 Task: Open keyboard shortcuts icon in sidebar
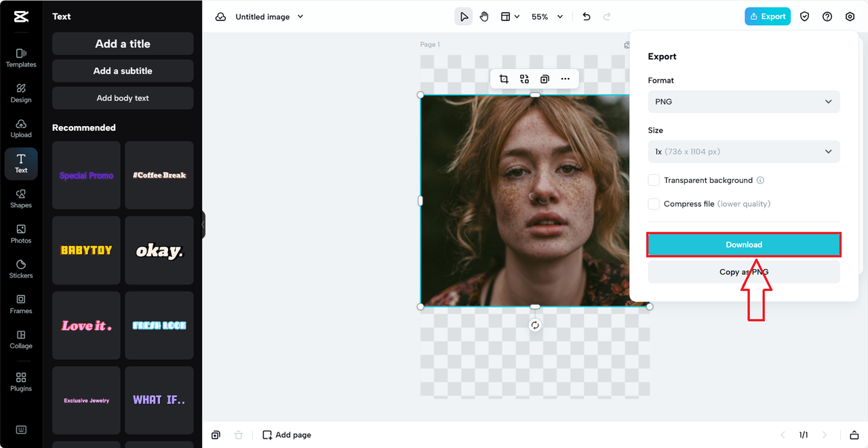[21, 430]
